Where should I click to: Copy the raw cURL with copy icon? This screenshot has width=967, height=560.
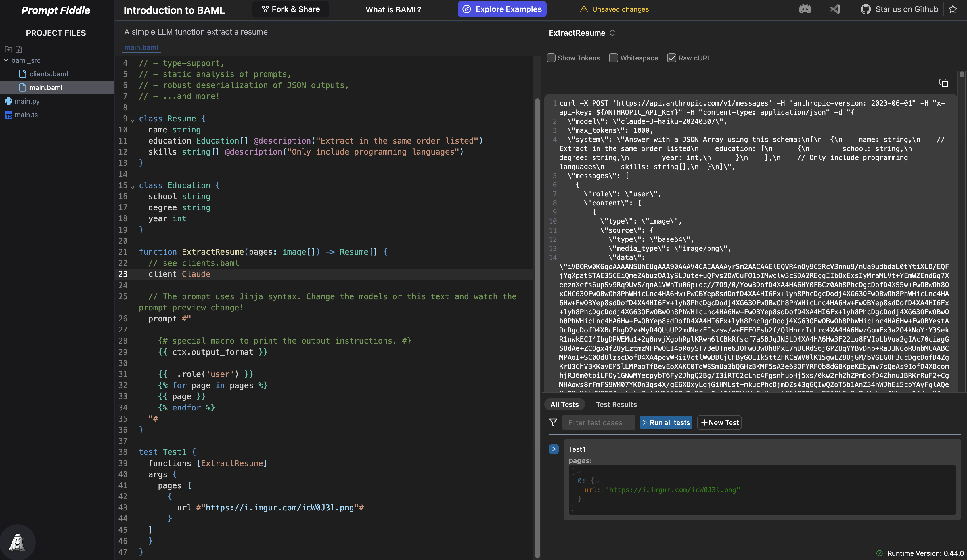pos(943,83)
